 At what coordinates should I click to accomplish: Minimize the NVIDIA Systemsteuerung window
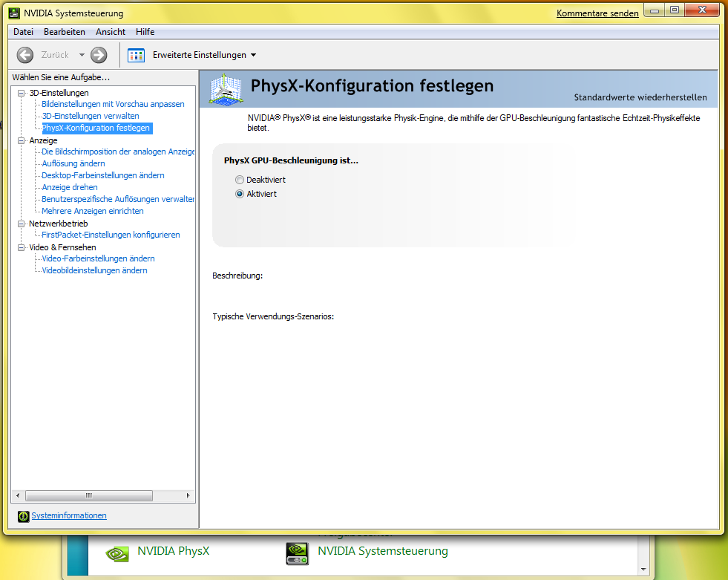click(655, 10)
